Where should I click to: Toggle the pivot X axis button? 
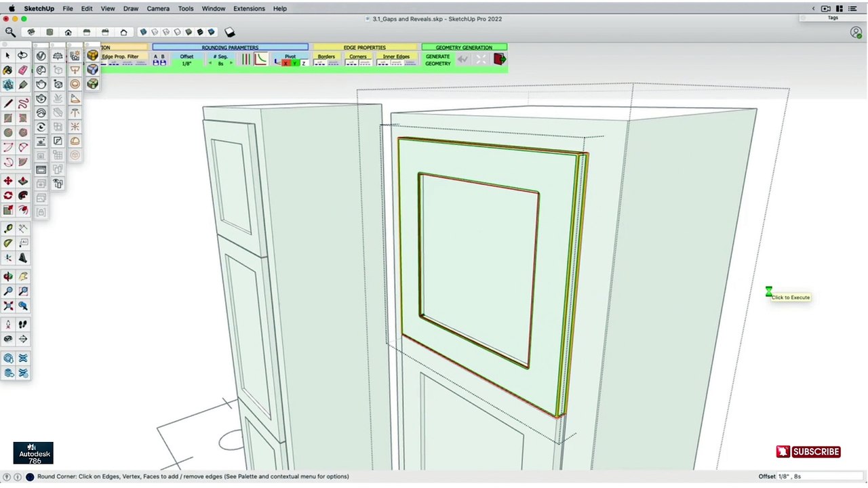point(285,63)
